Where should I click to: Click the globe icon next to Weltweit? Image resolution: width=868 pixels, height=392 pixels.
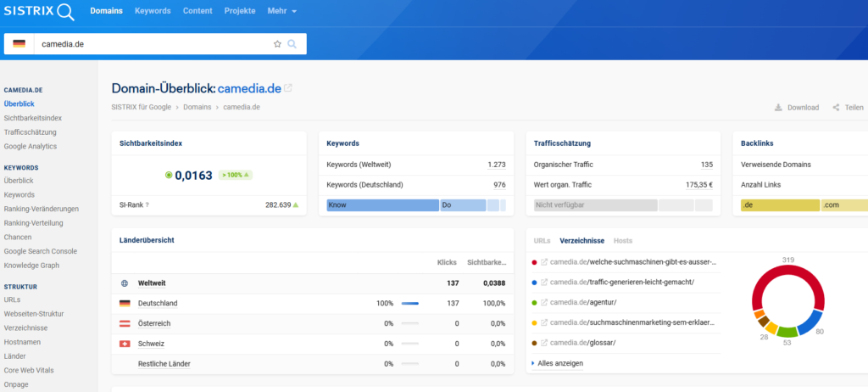click(124, 283)
